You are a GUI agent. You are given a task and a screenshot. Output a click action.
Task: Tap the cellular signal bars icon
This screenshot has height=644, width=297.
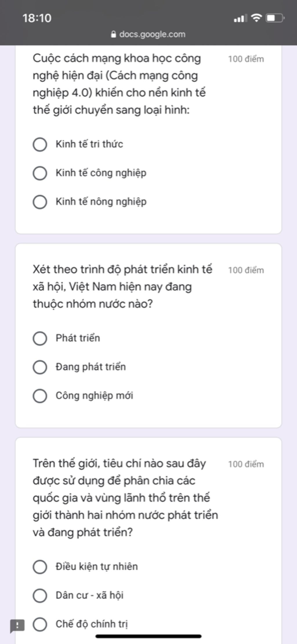(x=240, y=19)
